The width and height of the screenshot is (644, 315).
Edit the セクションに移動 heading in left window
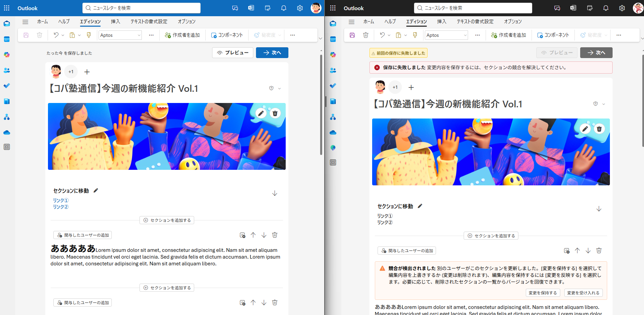point(96,190)
